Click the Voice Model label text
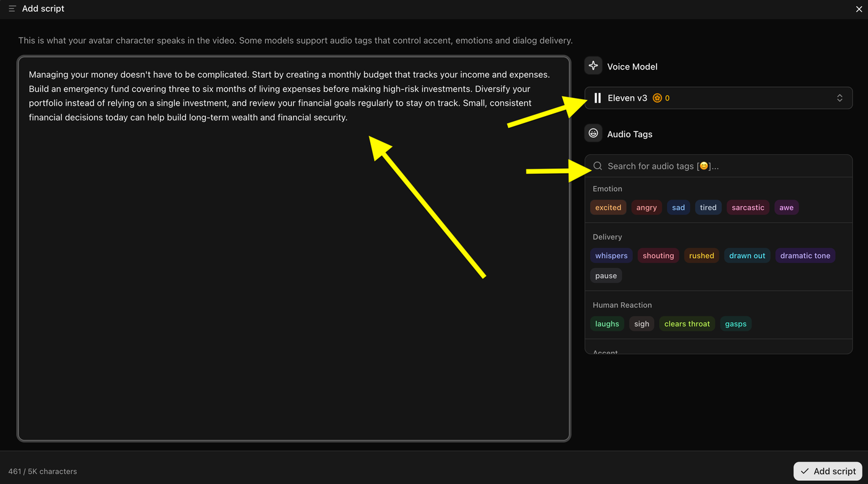Viewport: 868px width, 484px height. coord(632,66)
